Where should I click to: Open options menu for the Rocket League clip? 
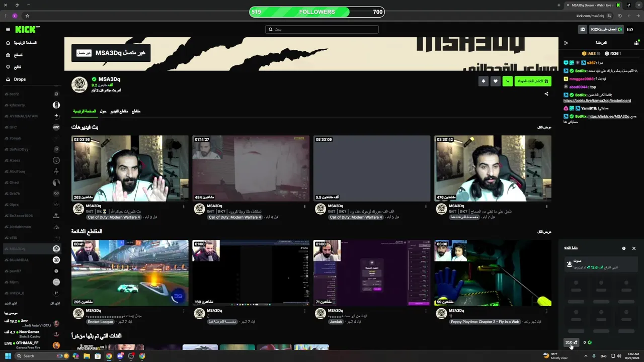click(184, 311)
